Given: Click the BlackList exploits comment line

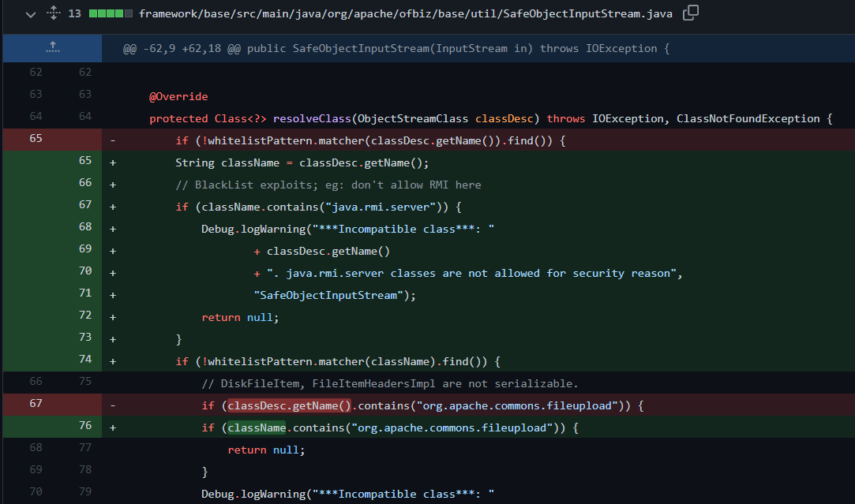Looking at the screenshot, I should [328, 184].
